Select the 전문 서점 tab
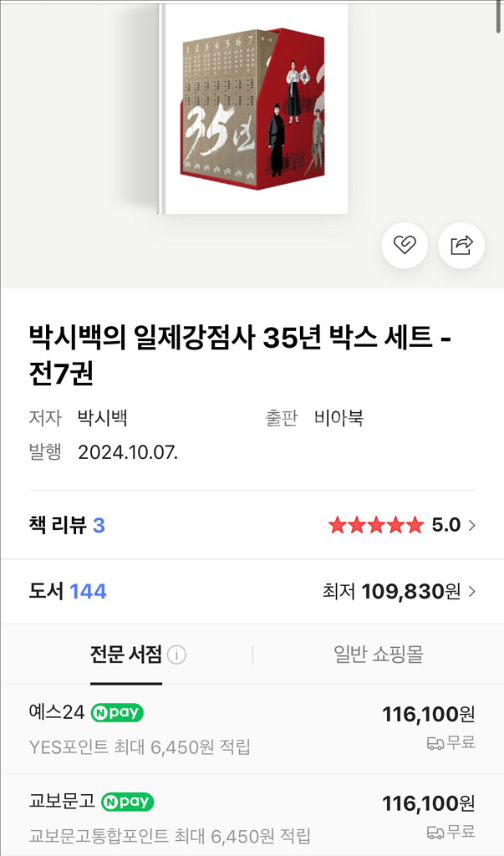 124,656
